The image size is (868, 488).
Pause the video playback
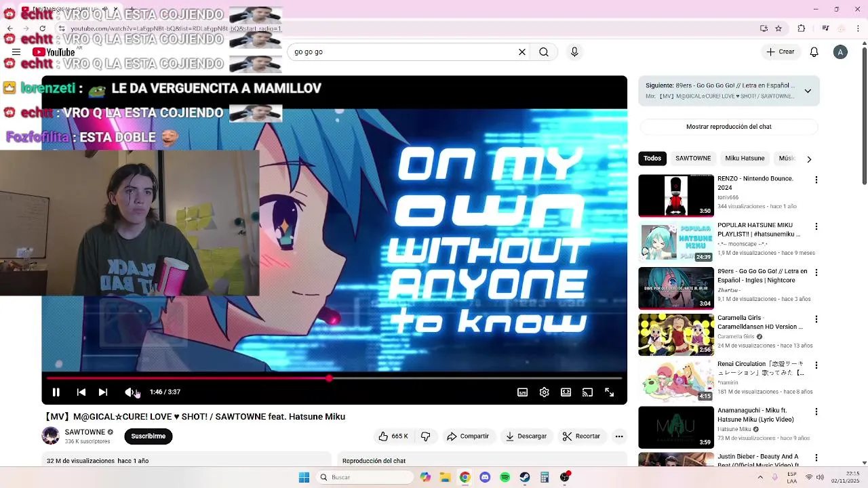(x=56, y=392)
